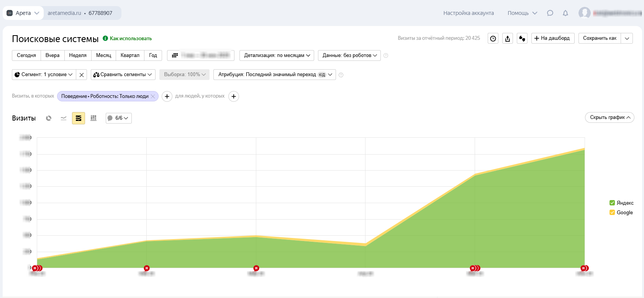
Task: Switch to the line chart view icon
Action: [64, 118]
